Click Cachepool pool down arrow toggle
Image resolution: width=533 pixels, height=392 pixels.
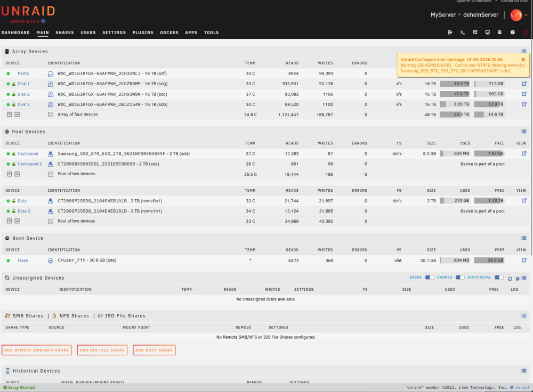click(10, 174)
